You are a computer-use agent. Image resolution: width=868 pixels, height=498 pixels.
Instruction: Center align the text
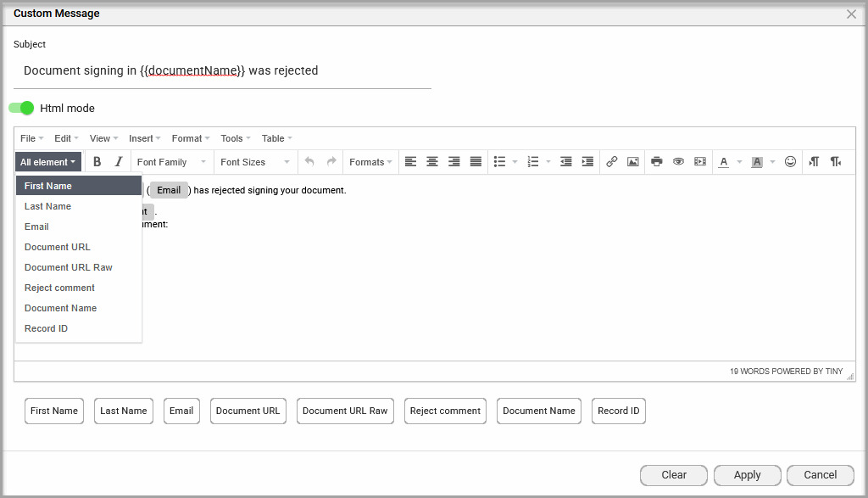[x=432, y=162]
